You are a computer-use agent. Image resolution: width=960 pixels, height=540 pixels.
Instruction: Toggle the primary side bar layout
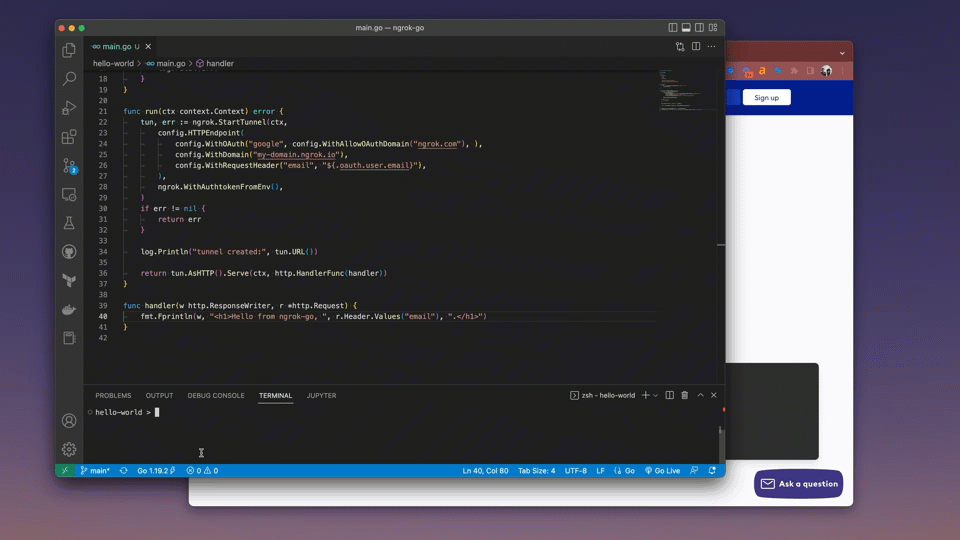click(x=673, y=28)
